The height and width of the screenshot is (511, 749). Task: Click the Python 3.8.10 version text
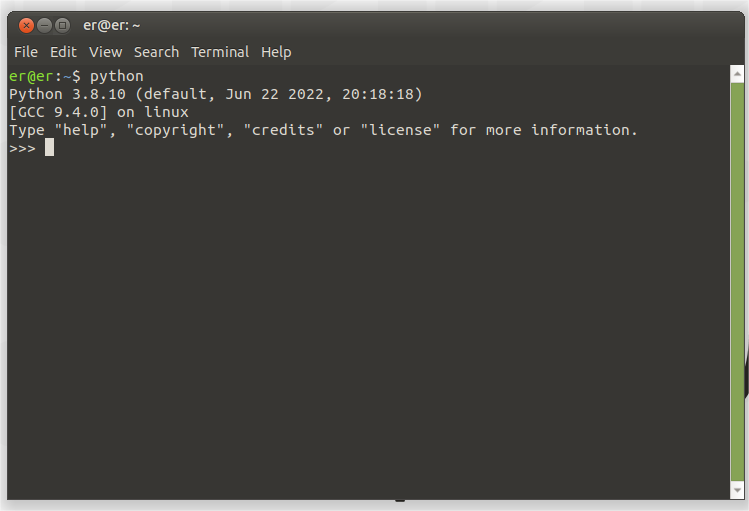pyautogui.click(x=67, y=94)
